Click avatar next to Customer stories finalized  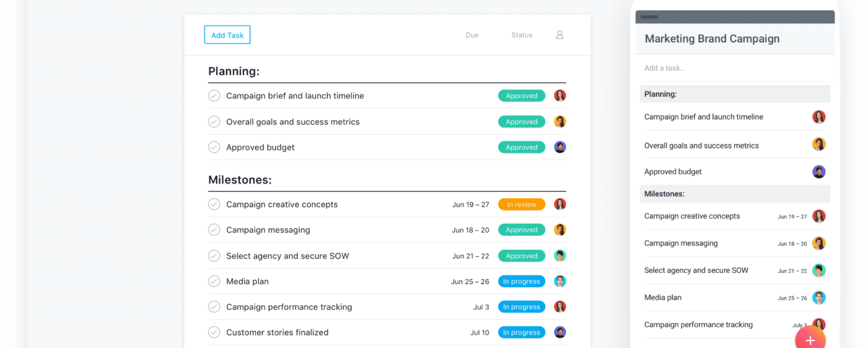(560, 333)
